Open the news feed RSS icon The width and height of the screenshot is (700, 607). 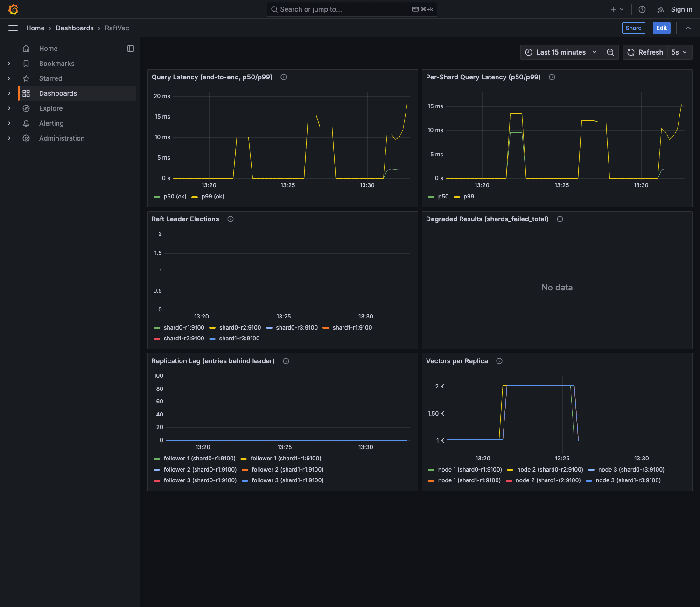pos(660,9)
